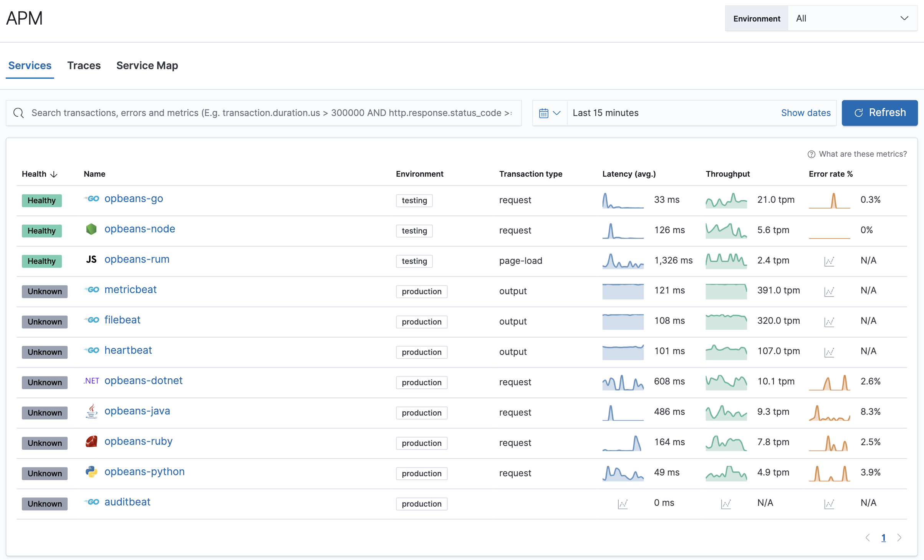924x560 pixels.
Task: Expand the chevron next to the calendar icon
Action: 557,113
